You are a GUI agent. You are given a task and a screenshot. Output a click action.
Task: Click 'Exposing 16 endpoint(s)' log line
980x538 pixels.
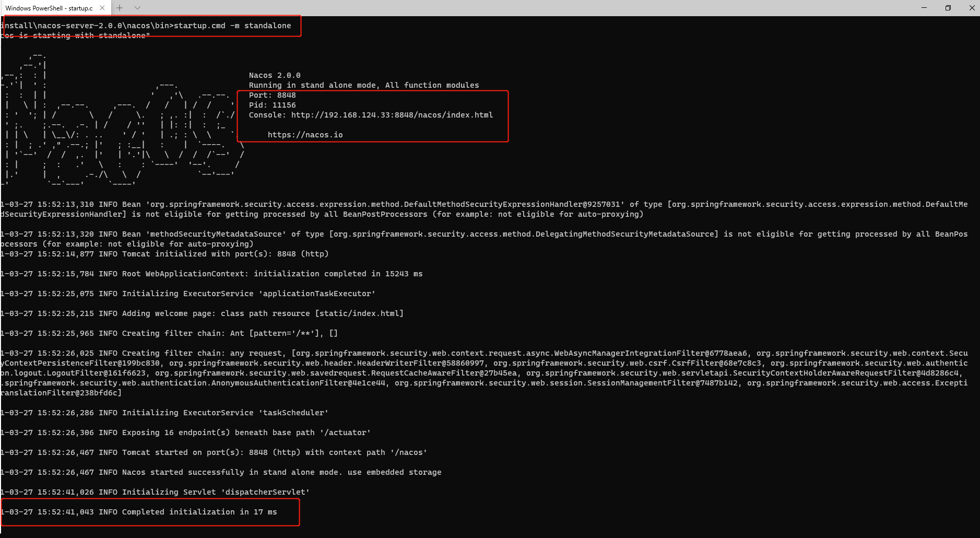pos(185,432)
